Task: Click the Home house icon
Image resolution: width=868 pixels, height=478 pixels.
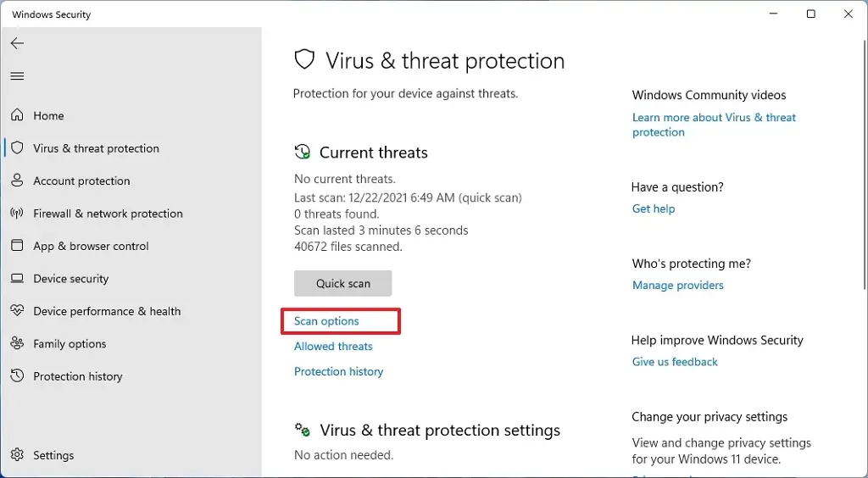Action: tap(17, 115)
